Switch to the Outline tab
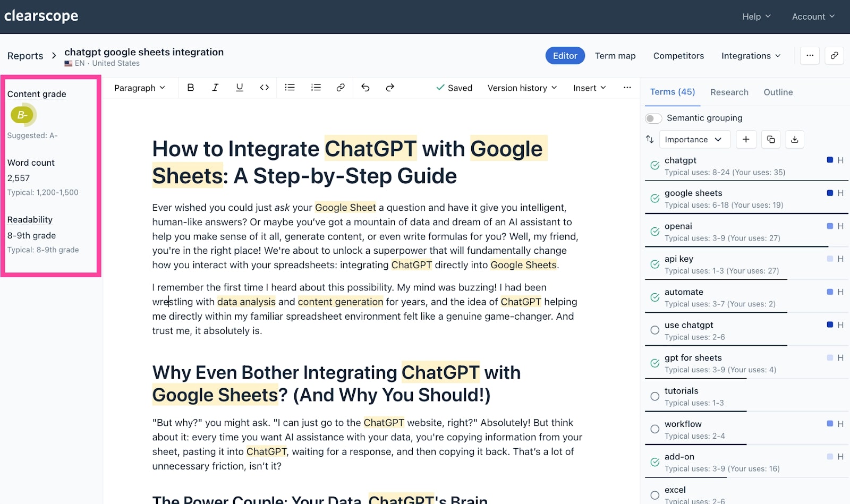Image resolution: width=850 pixels, height=504 pixels. tap(778, 92)
